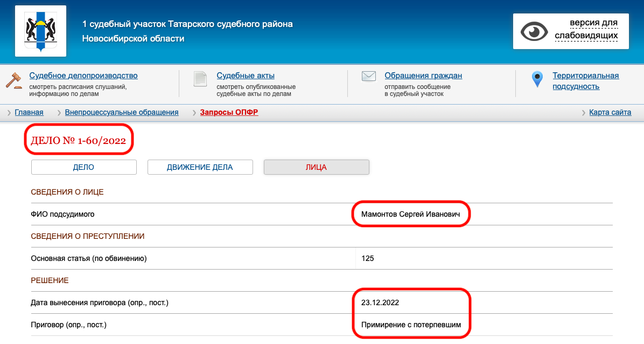
Task: Open Карта сайта link
Action: coord(610,112)
